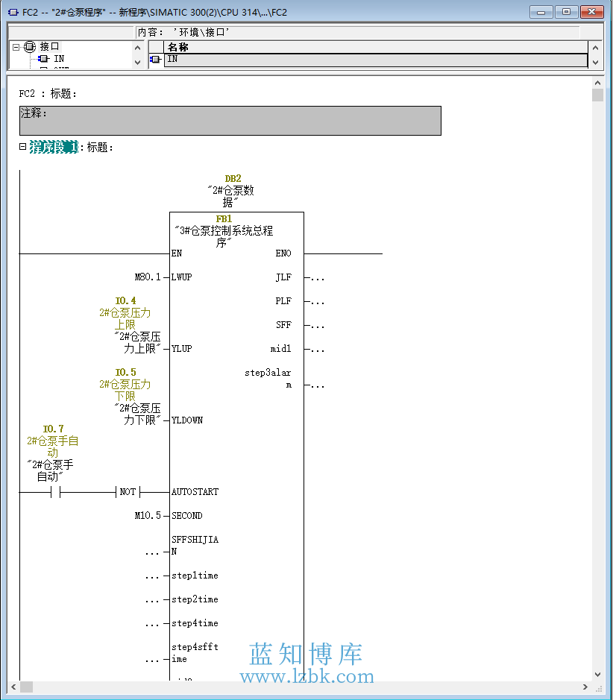Click the LWUP parameter label
This screenshot has width=613, height=700.
(182, 277)
